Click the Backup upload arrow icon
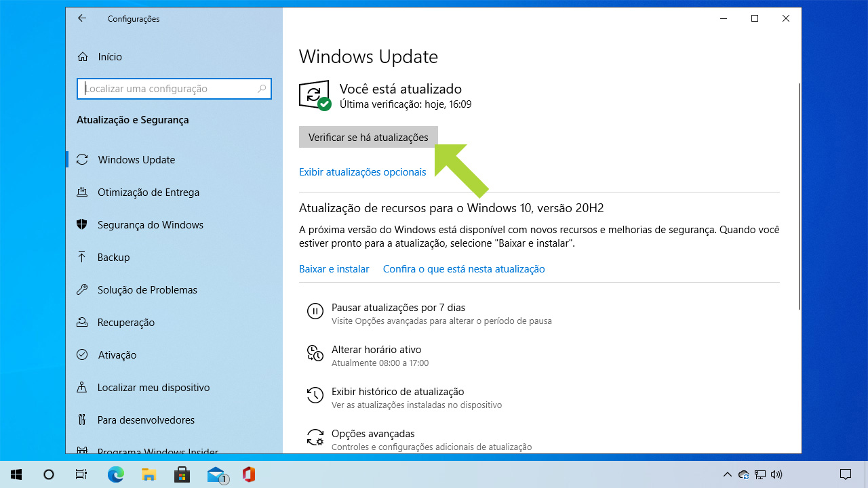This screenshot has width=868, height=488. pyautogui.click(x=82, y=258)
